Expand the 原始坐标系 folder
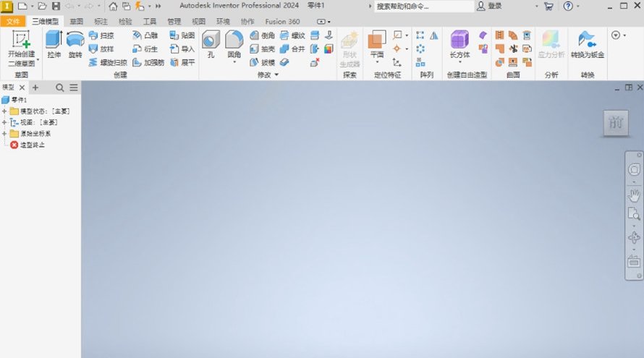 click(4, 133)
